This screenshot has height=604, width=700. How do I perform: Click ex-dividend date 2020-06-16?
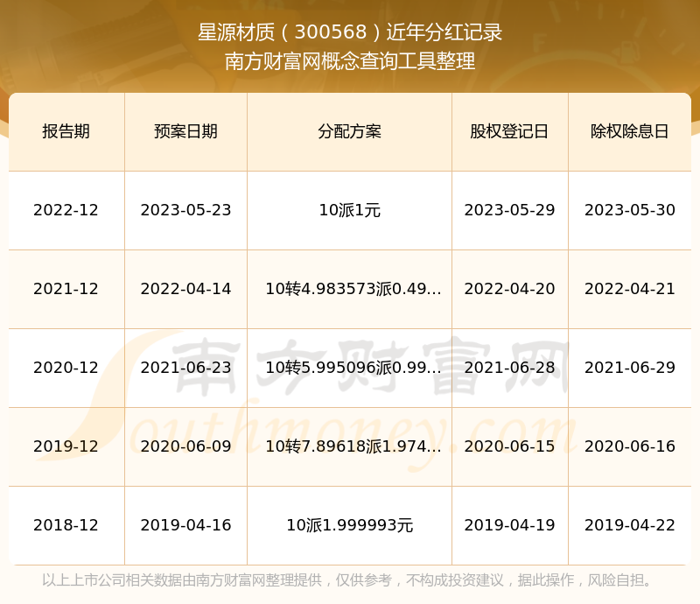coord(629,446)
